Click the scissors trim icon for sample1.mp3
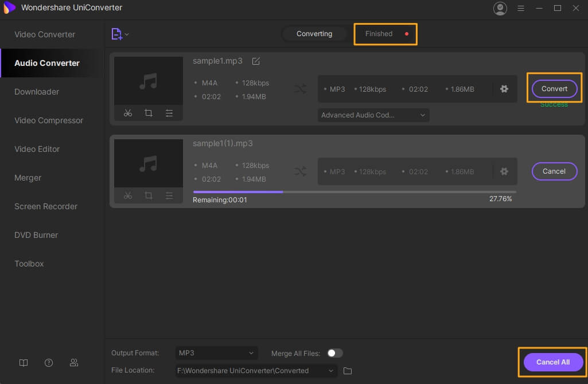Screen dimensions: 588x384 [x=128, y=113]
